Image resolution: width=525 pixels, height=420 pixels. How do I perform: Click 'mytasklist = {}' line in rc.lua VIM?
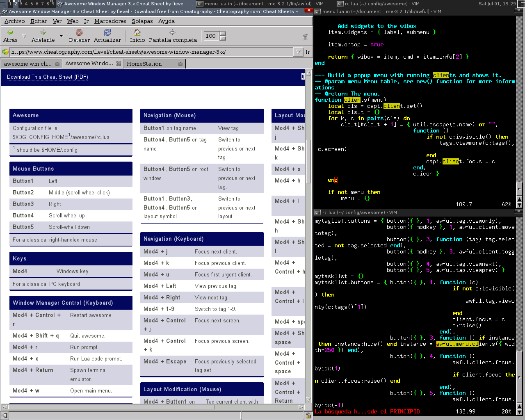(x=339, y=276)
